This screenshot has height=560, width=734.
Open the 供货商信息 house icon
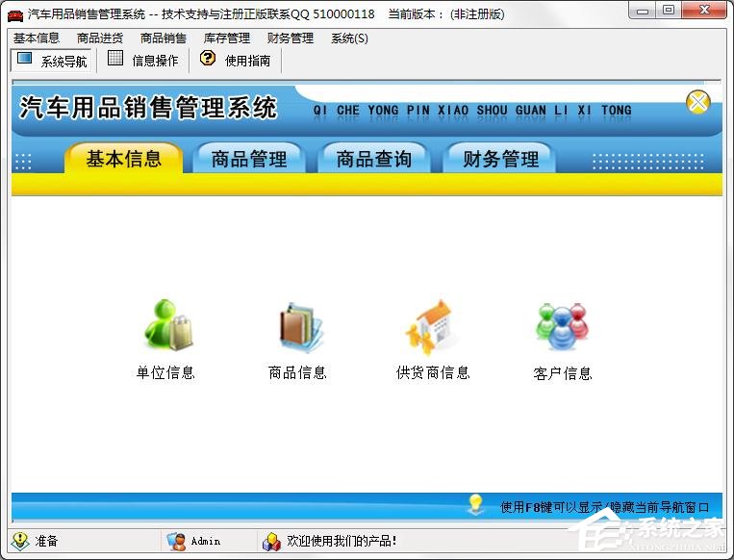click(431, 327)
